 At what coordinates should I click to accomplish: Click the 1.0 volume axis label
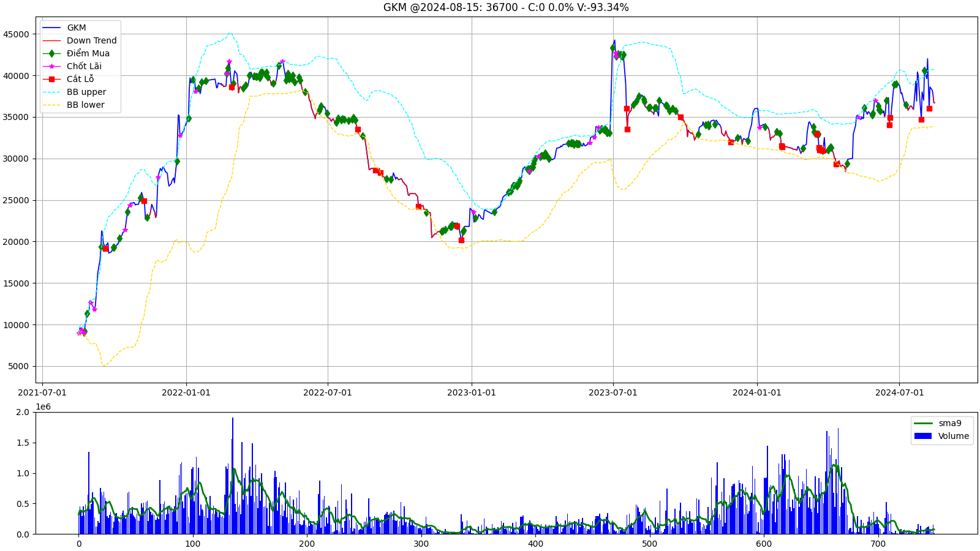[x=23, y=473]
